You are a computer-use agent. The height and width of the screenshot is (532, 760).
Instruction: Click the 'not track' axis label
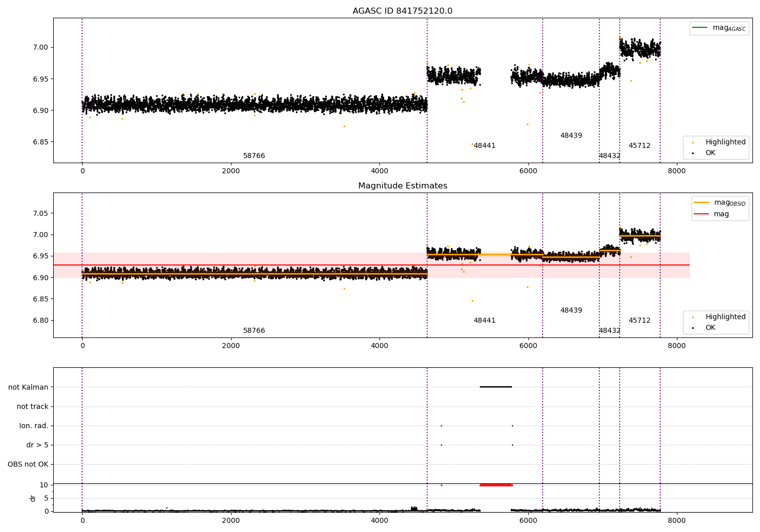[x=32, y=407]
